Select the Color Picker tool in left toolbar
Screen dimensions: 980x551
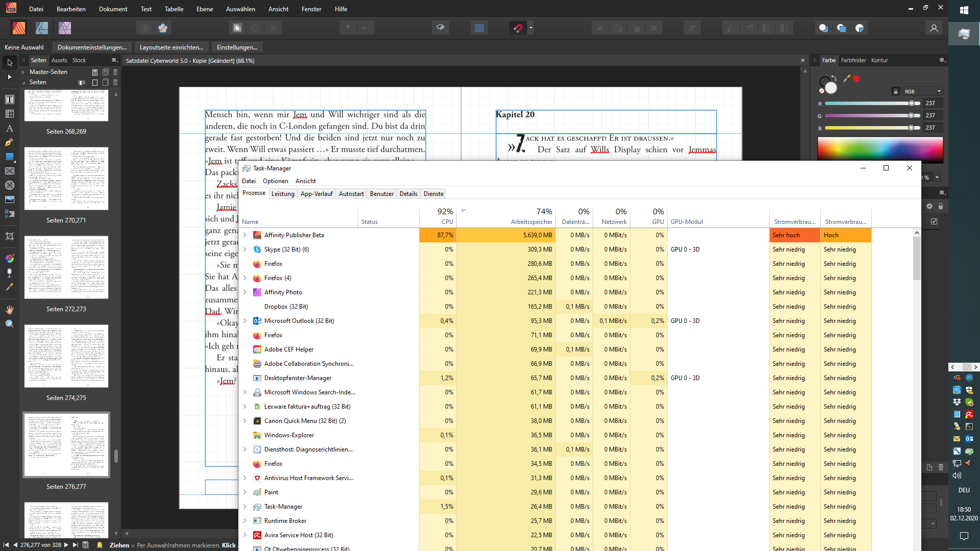click(10, 287)
